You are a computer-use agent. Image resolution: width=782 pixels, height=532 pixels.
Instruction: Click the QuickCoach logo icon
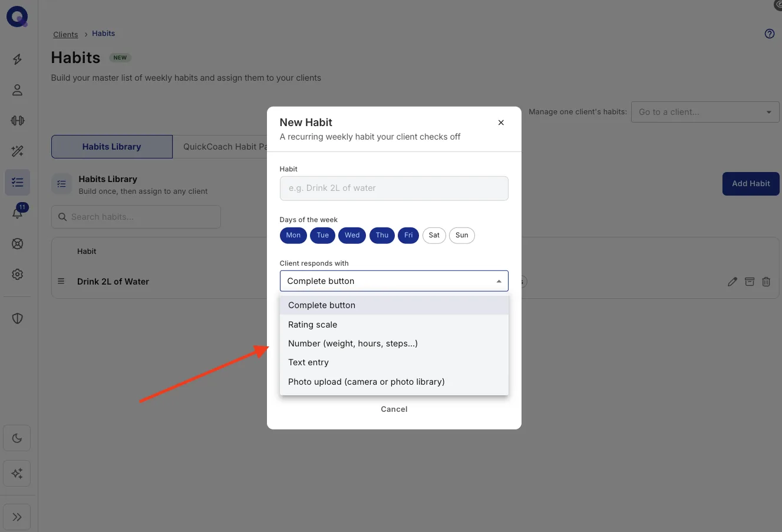pyautogui.click(x=17, y=17)
